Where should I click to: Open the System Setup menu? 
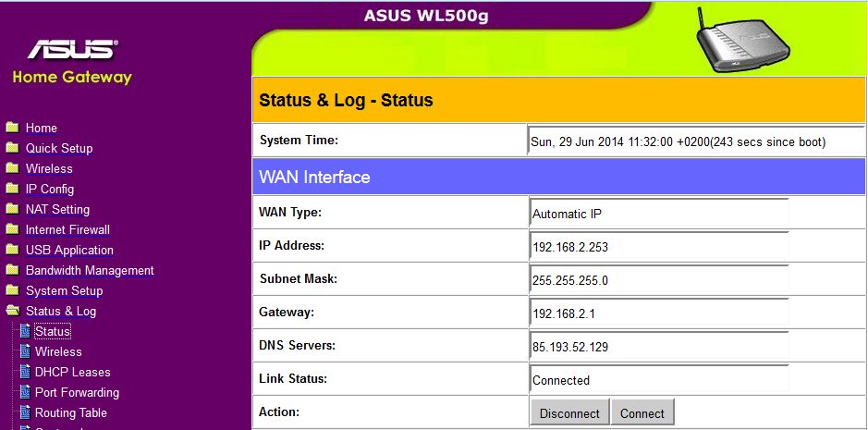(x=64, y=290)
